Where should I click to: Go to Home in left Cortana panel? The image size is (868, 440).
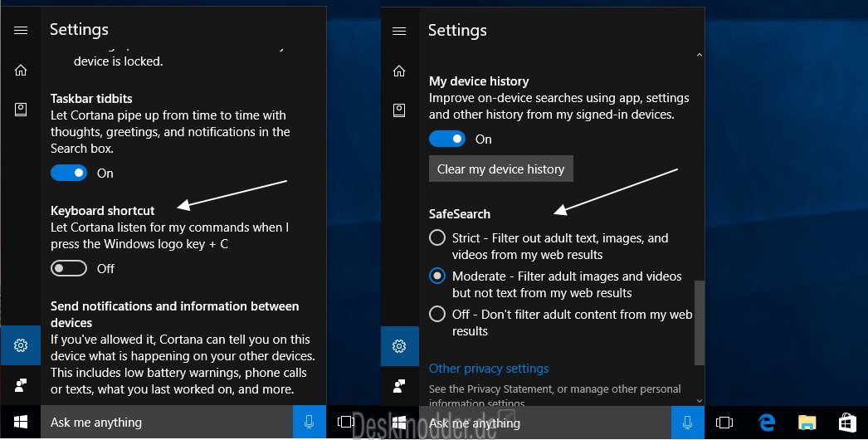tap(21, 71)
